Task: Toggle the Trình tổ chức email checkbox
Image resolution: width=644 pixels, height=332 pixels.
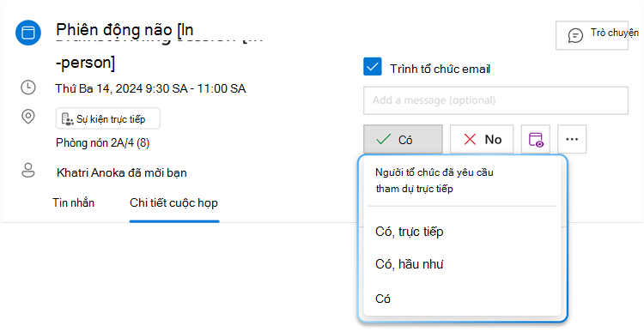Action: [373, 67]
